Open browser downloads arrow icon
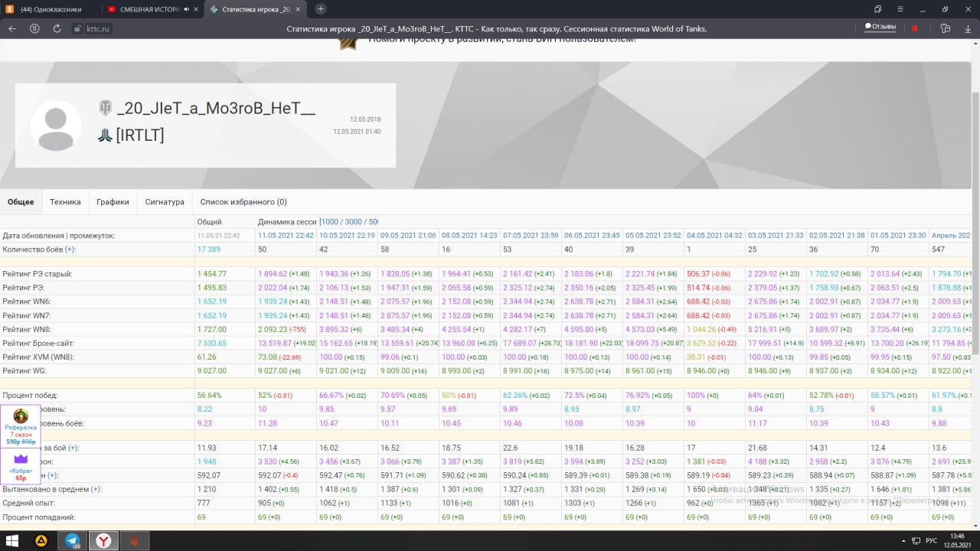Screen dimensions: 980x551 pyautogui.click(x=969, y=28)
